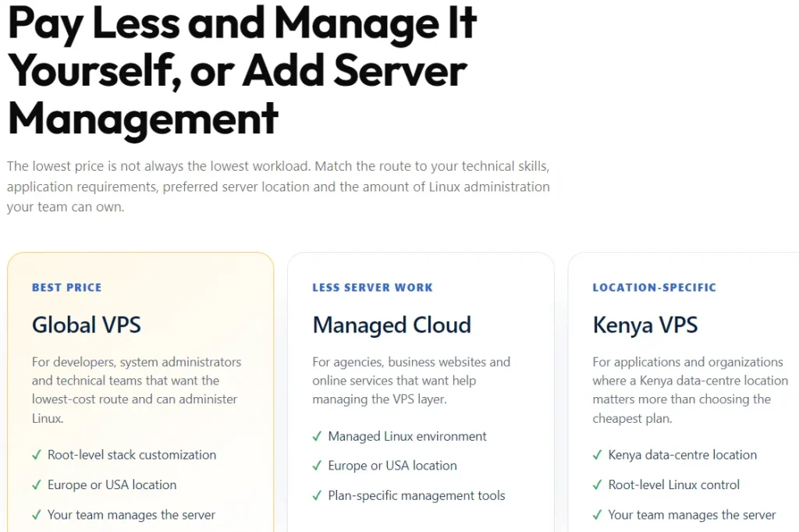Image resolution: width=799 pixels, height=532 pixels.
Task: Click the checkmark beside Root-level stack customization
Action: pos(36,455)
